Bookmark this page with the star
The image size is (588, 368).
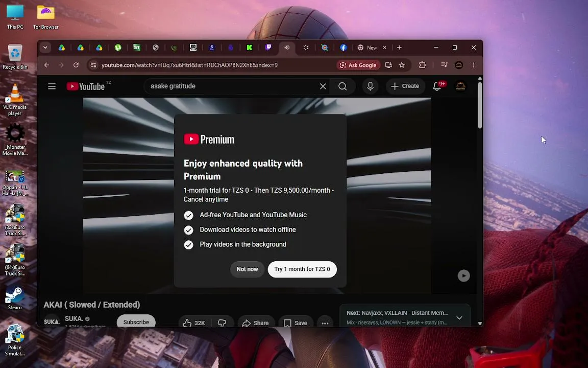coord(402,65)
